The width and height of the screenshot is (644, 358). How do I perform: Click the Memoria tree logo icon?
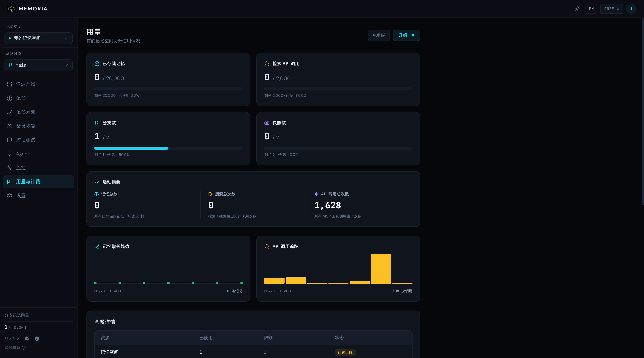click(12, 9)
